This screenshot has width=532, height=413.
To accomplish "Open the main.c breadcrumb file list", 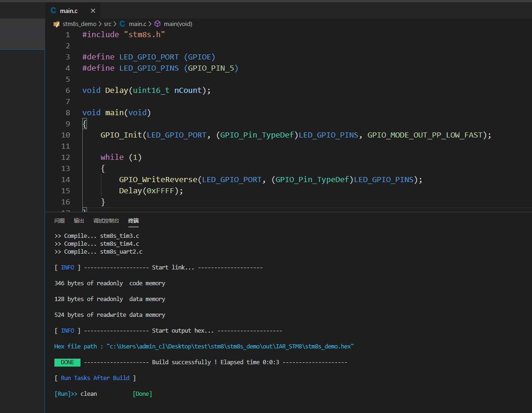I will (137, 24).
